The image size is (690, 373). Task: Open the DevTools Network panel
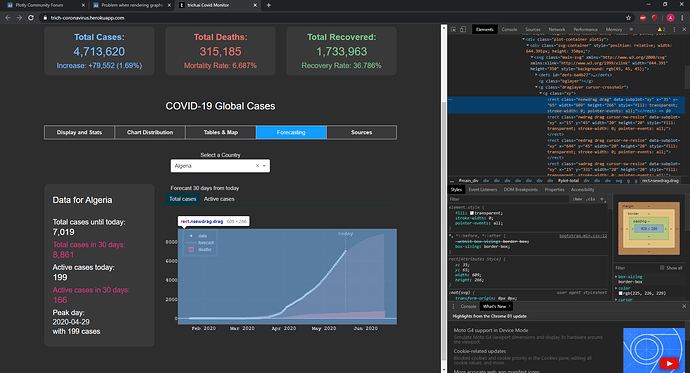tap(557, 29)
